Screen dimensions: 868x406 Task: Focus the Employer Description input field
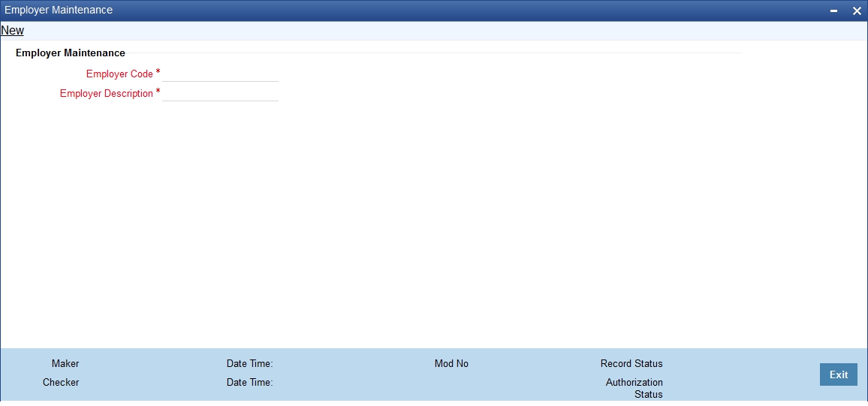(220, 94)
